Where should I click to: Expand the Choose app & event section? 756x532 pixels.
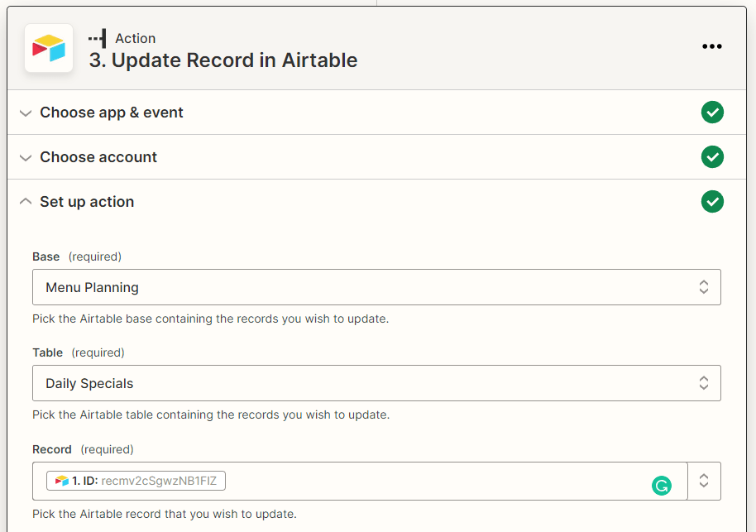[x=26, y=113]
